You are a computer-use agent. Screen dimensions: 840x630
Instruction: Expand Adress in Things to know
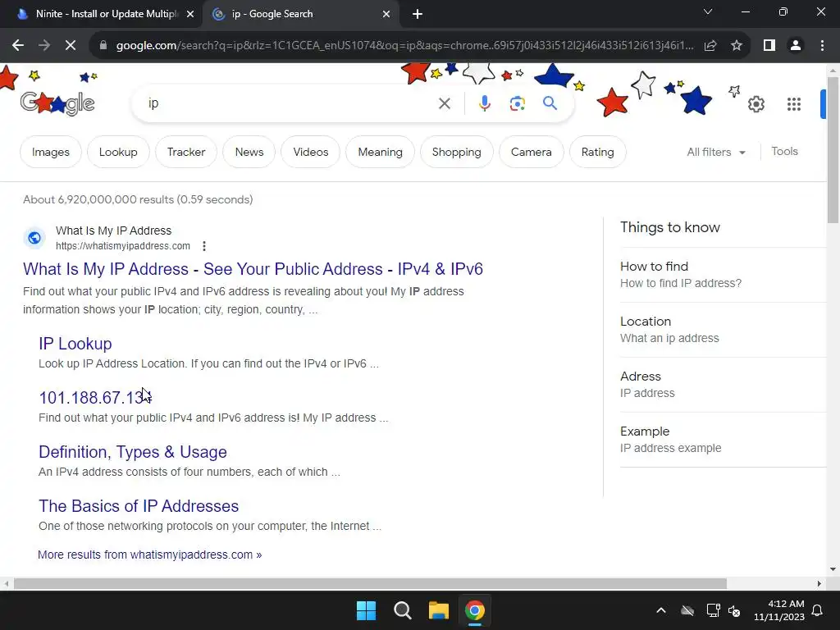click(724, 385)
